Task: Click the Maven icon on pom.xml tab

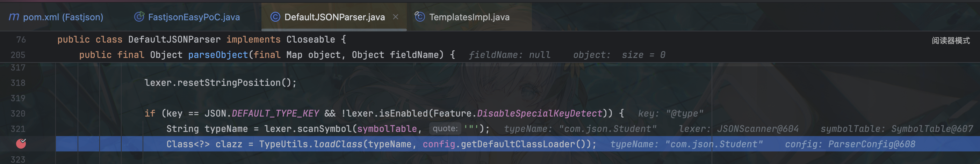Action: (x=14, y=17)
